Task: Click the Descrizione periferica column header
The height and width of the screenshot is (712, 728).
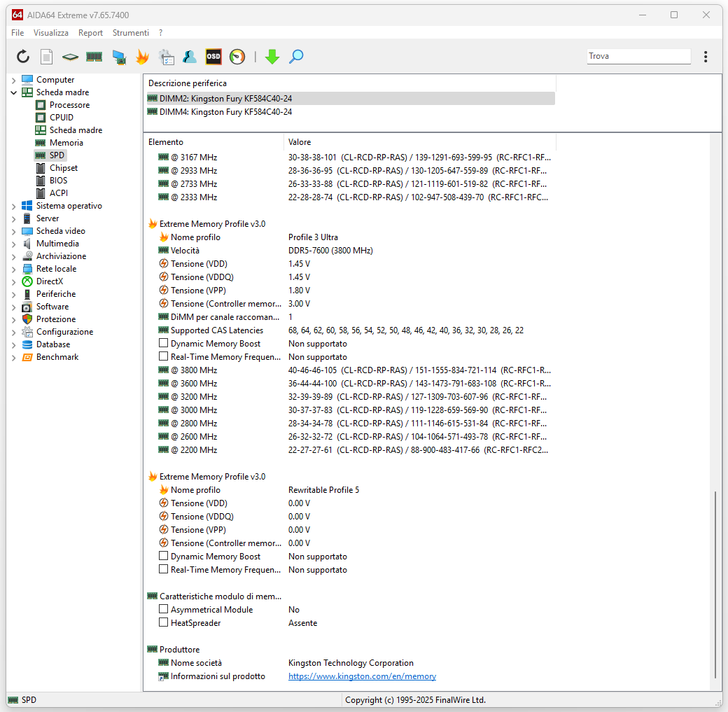Action: coord(351,83)
